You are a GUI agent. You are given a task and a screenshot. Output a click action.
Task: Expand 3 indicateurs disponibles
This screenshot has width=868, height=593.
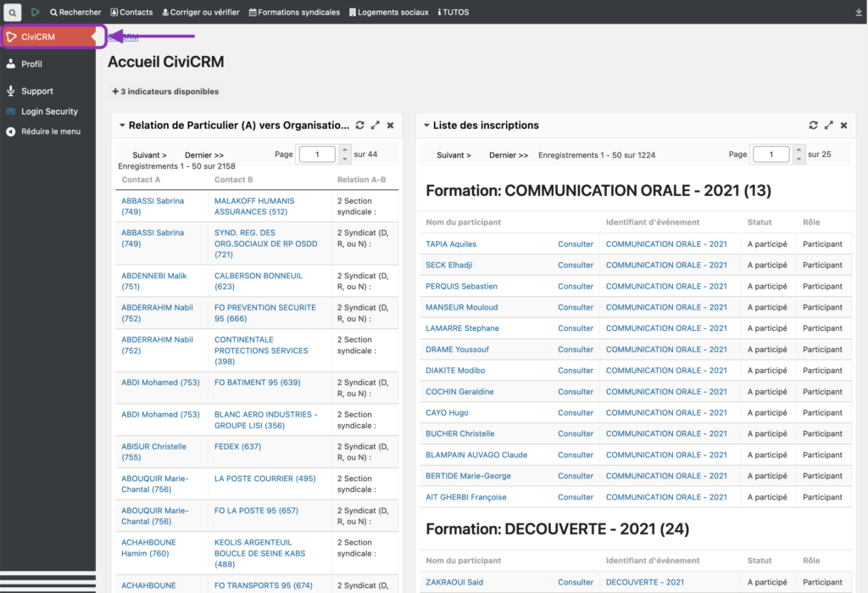(165, 92)
